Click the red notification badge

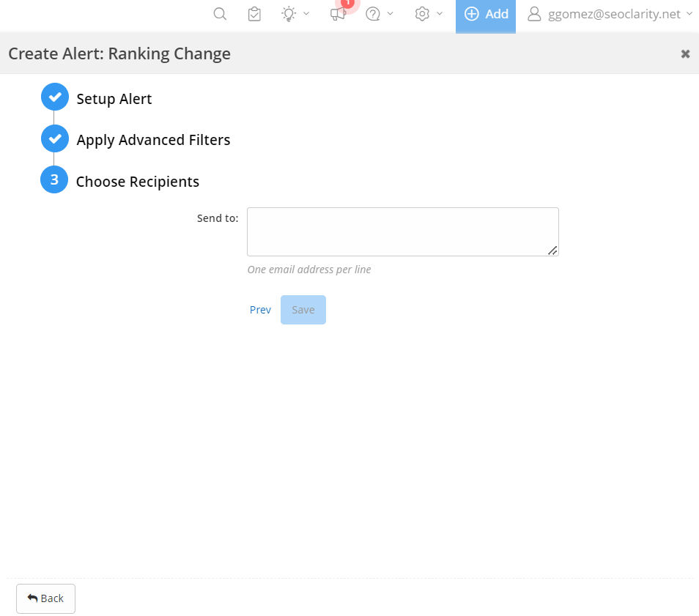click(x=347, y=3)
